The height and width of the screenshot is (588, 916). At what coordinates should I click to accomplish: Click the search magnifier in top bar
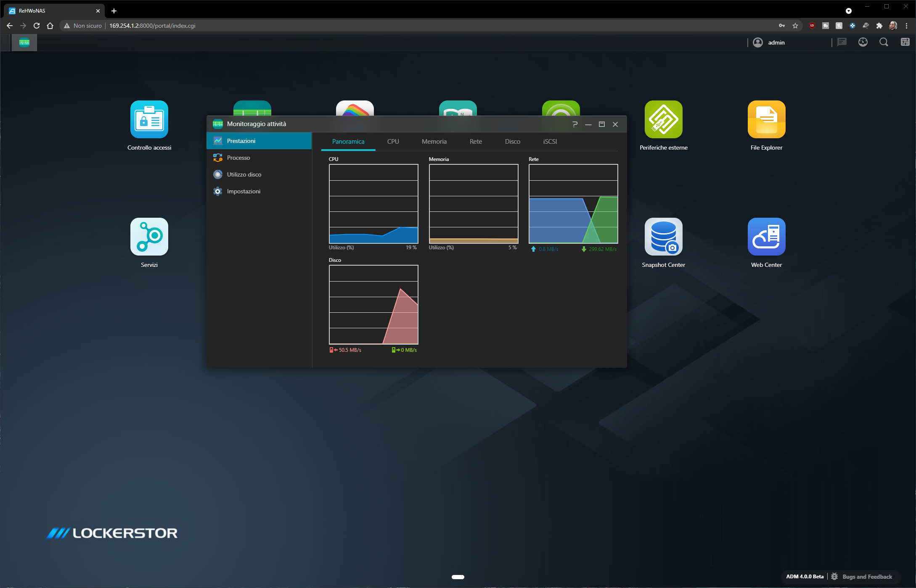(884, 42)
